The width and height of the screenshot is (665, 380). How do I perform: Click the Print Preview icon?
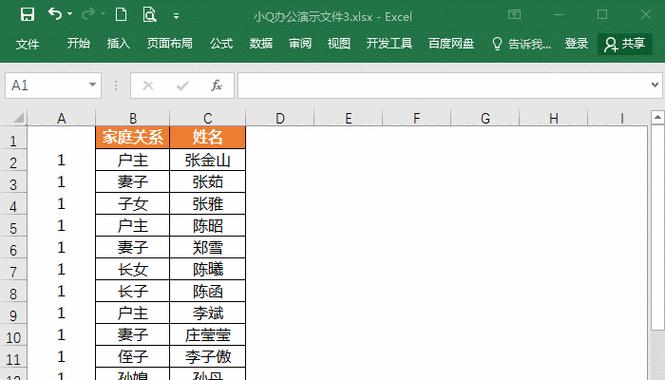click(x=149, y=15)
